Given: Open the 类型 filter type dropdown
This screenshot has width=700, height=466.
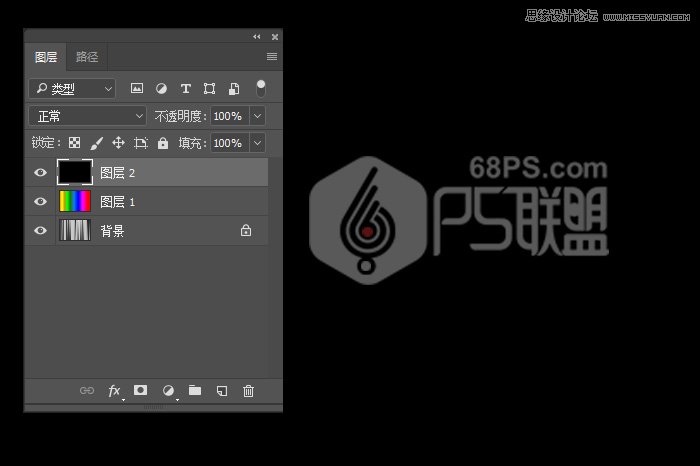Looking at the screenshot, I should [72, 89].
